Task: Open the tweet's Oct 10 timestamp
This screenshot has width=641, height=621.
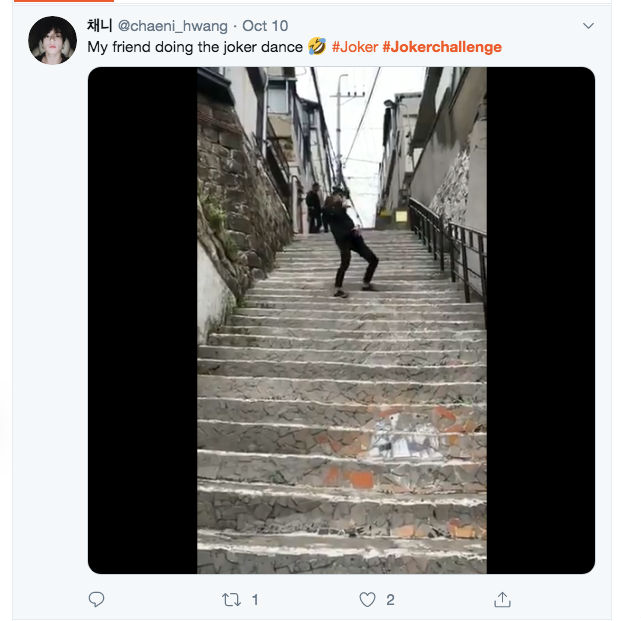Action: point(265,26)
